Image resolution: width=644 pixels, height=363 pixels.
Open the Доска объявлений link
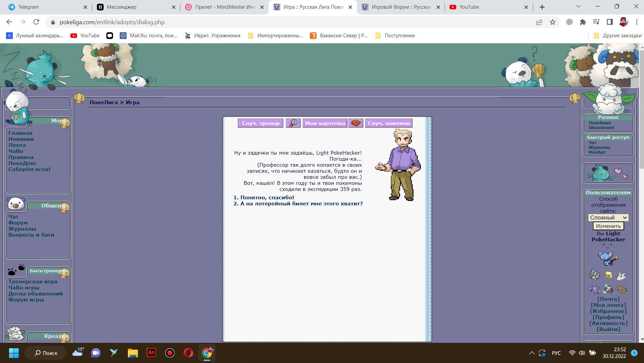(x=36, y=294)
